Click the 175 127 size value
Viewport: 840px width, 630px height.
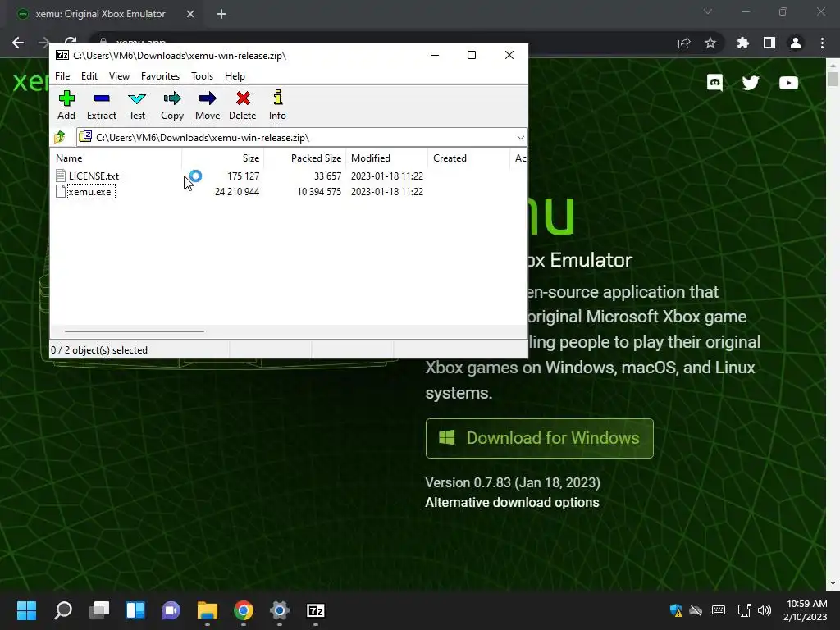pos(243,176)
